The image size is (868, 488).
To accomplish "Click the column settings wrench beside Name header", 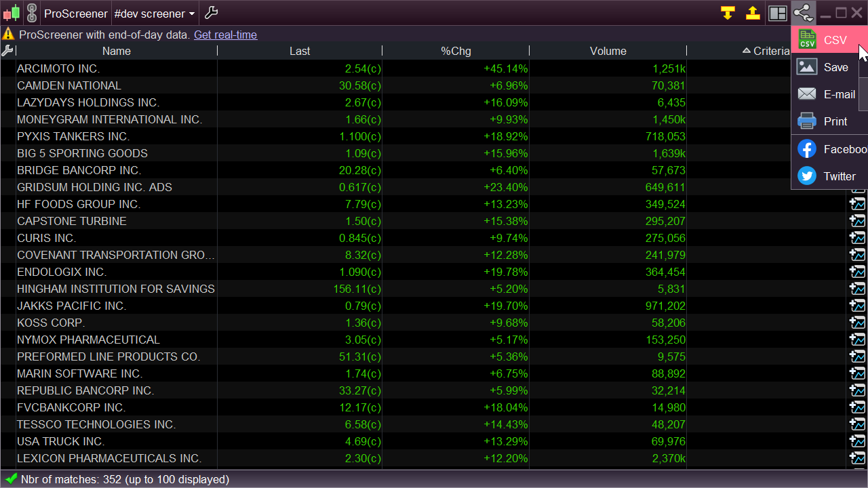I will point(7,51).
